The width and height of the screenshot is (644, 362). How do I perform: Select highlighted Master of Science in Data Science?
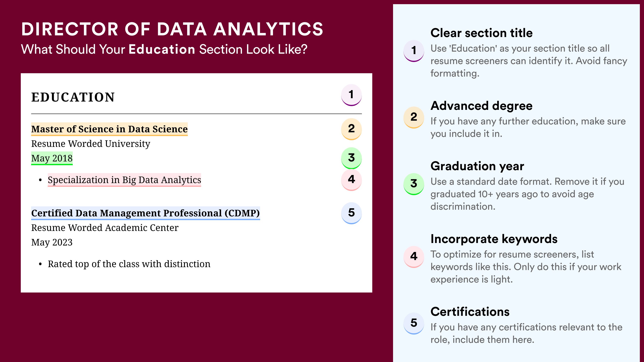(109, 129)
